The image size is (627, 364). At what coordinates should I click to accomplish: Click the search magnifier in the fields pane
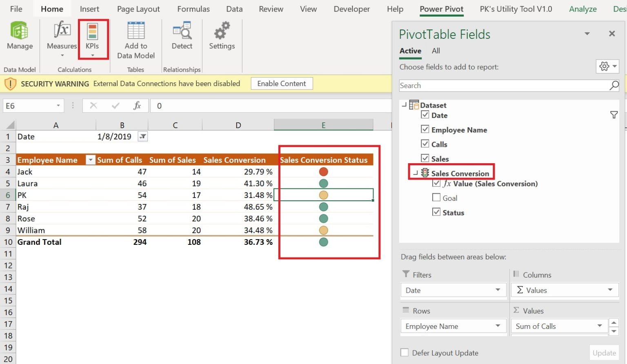tap(614, 86)
